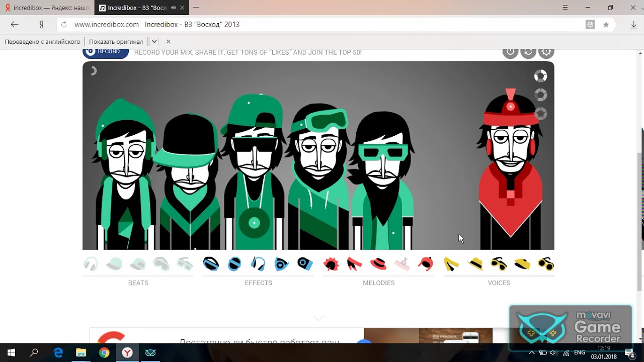Image resolution: width=644 pixels, height=362 pixels.
Task: Click the faded ski goggles beat icon
Action: 162,263
